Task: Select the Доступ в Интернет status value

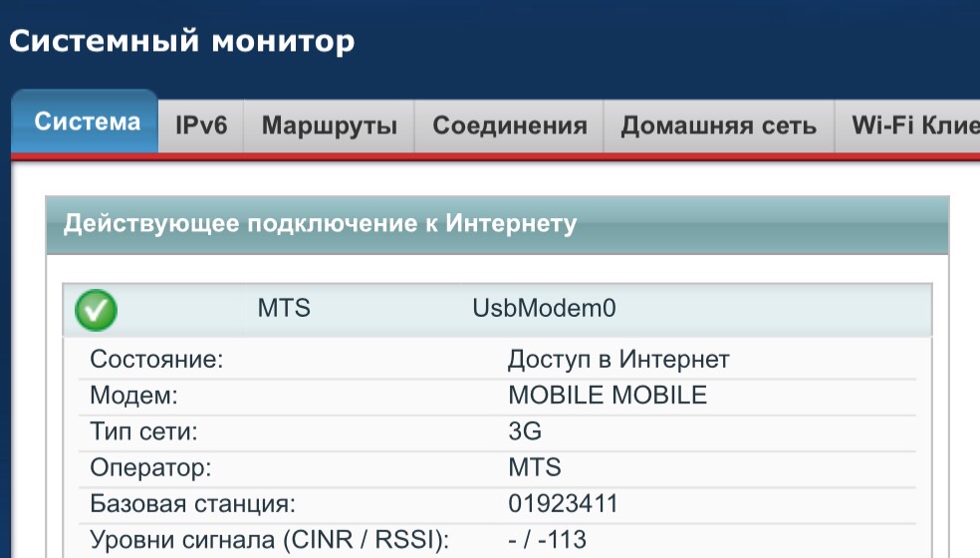Action: coord(618,360)
